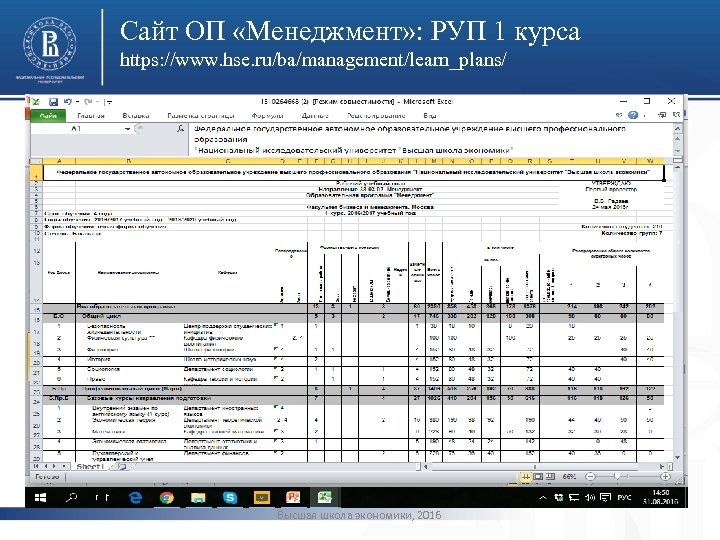Switch to Page Layout view icon

(x=538, y=477)
